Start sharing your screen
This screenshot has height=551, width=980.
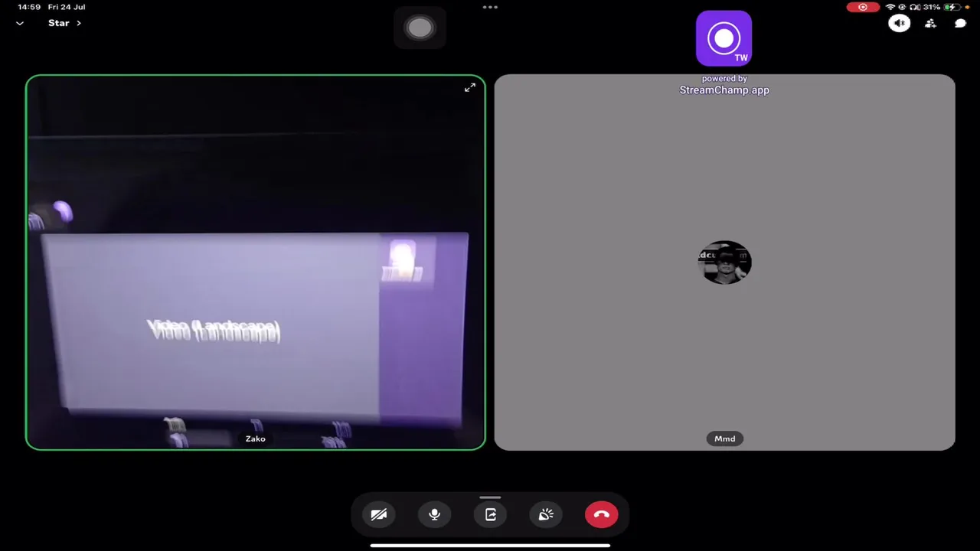click(491, 515)
